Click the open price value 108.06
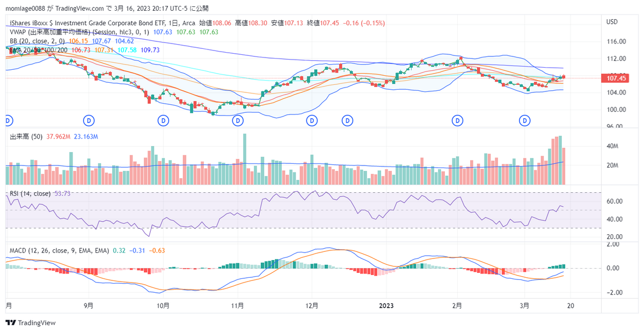The width and height of the screenshot is (644, 332). 222,24
